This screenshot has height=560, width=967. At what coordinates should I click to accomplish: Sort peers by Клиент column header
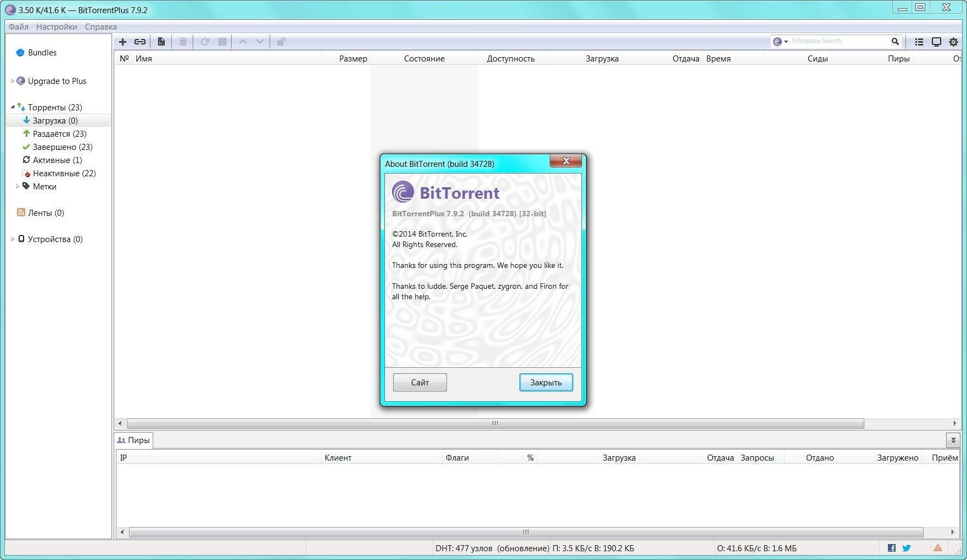click(382, 458)
